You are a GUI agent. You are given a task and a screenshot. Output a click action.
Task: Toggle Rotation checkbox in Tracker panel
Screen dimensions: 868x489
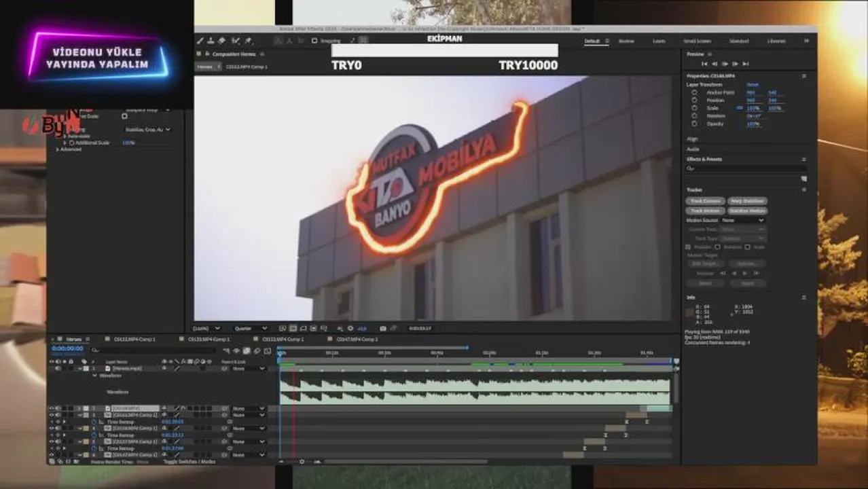click(717, 247)
